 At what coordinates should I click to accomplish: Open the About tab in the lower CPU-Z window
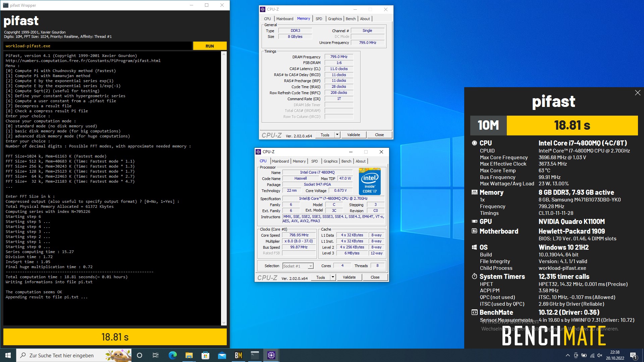coord(361,161)
